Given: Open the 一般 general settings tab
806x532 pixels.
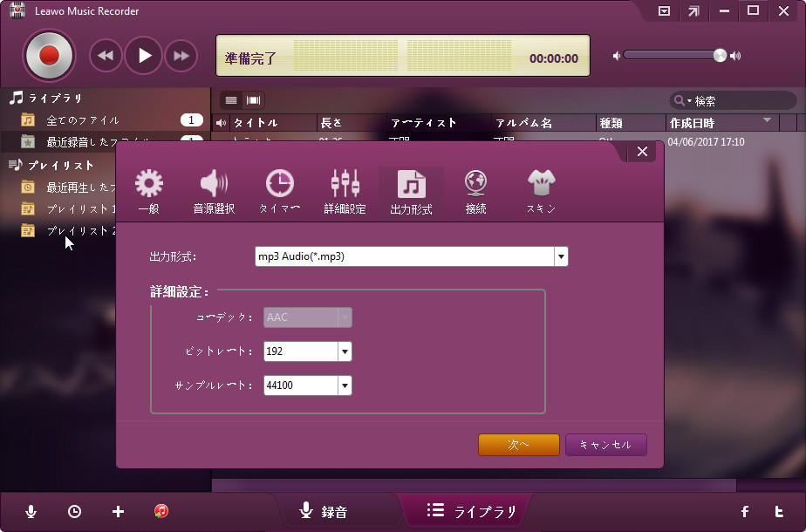Looking at the screenshot, I should tap(149, 191).
